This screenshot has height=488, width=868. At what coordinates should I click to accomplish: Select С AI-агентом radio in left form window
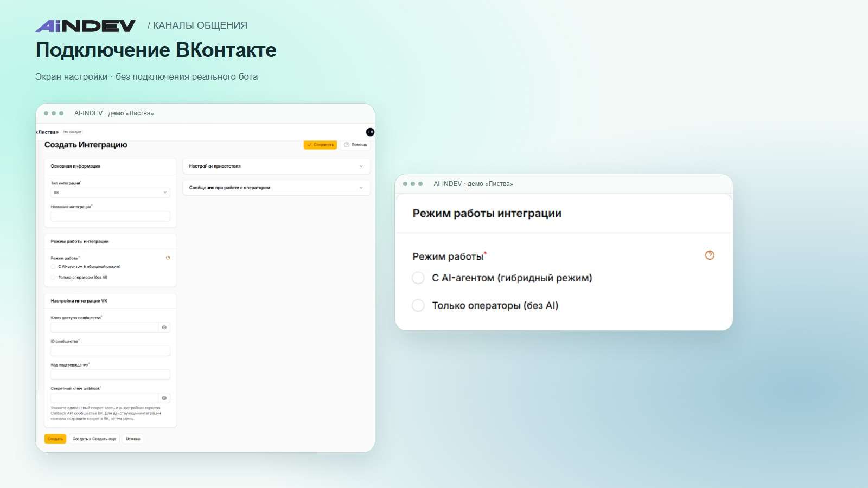coord(53,267)
